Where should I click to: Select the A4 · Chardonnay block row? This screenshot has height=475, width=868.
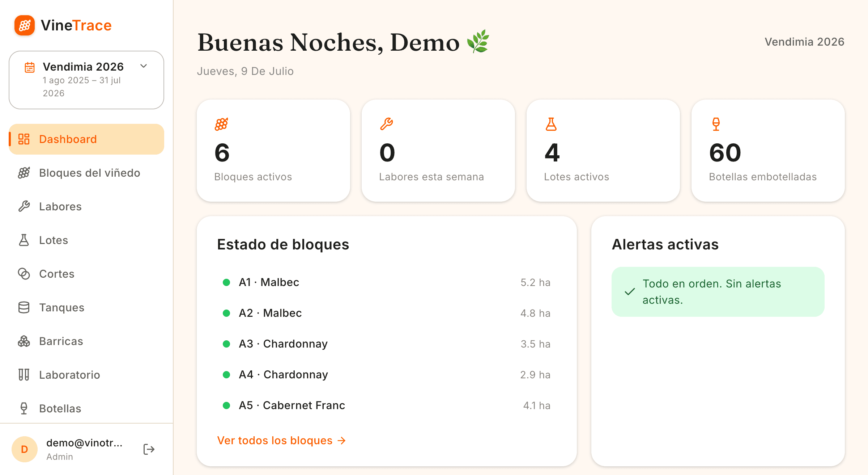(387, 375)
